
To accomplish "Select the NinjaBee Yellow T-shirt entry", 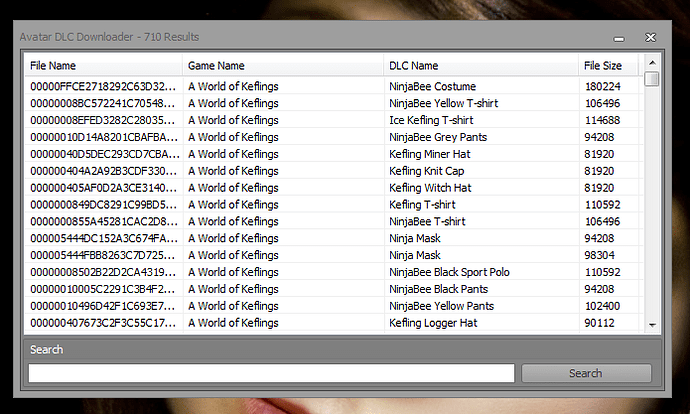I will pyautogui.click(x=443, y=103).
